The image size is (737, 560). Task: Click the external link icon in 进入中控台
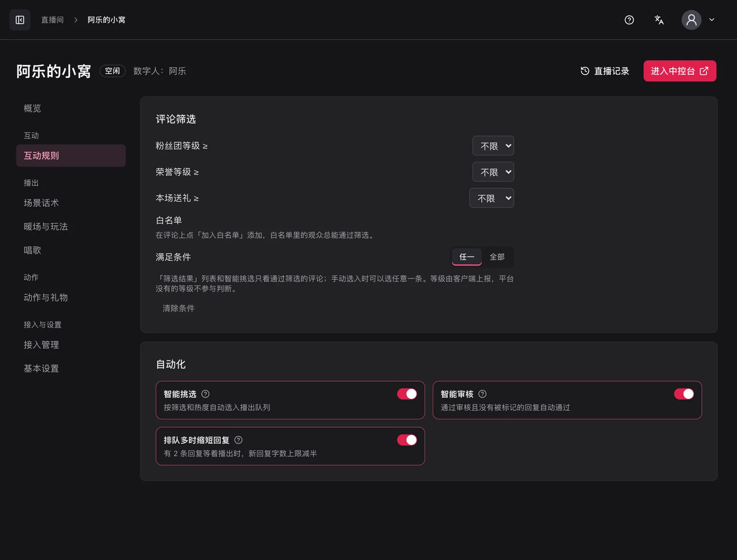704,71
